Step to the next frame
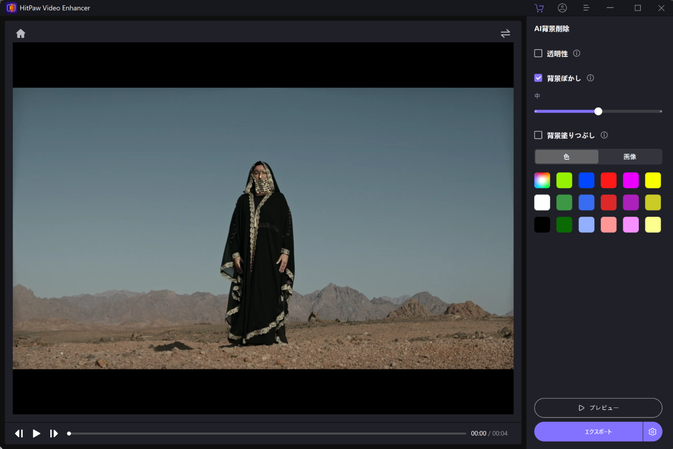This screenshot has height=449, width=673. click(54, 433)
